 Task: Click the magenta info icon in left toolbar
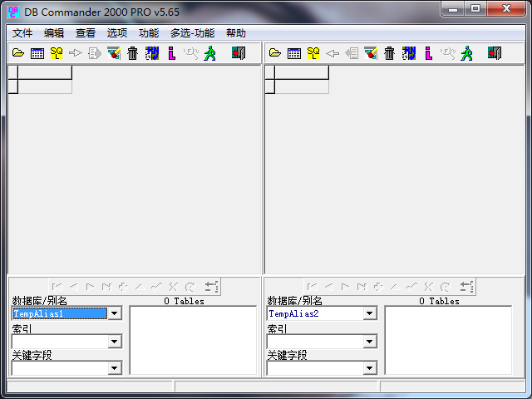172,53
